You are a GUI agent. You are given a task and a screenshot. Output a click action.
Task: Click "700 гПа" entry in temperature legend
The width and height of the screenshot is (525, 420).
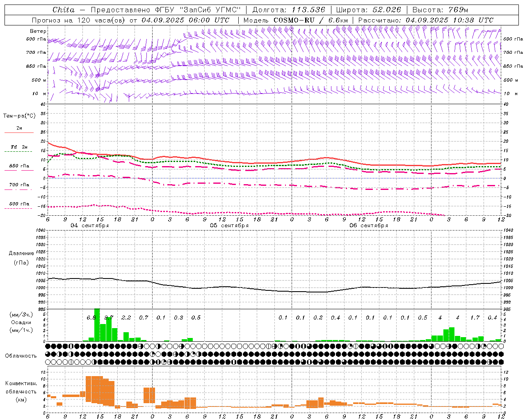[x=19, y=185]
